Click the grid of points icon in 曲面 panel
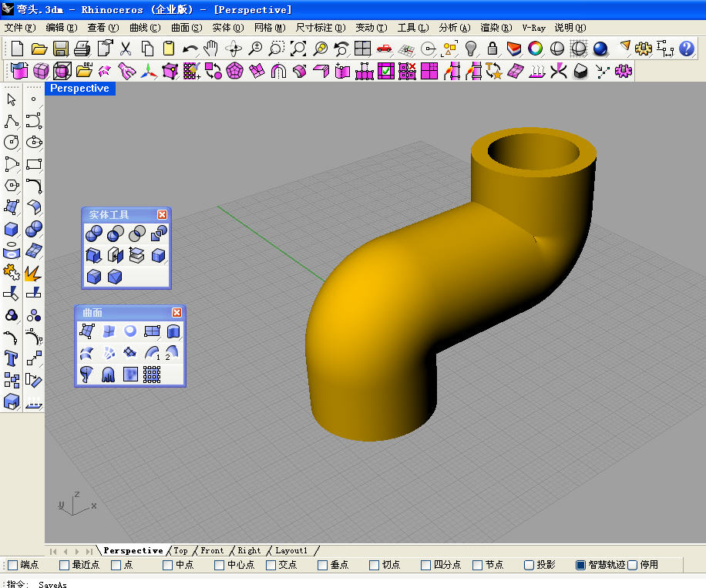This screenshot has height=588, width=706. tap(152, 375)
